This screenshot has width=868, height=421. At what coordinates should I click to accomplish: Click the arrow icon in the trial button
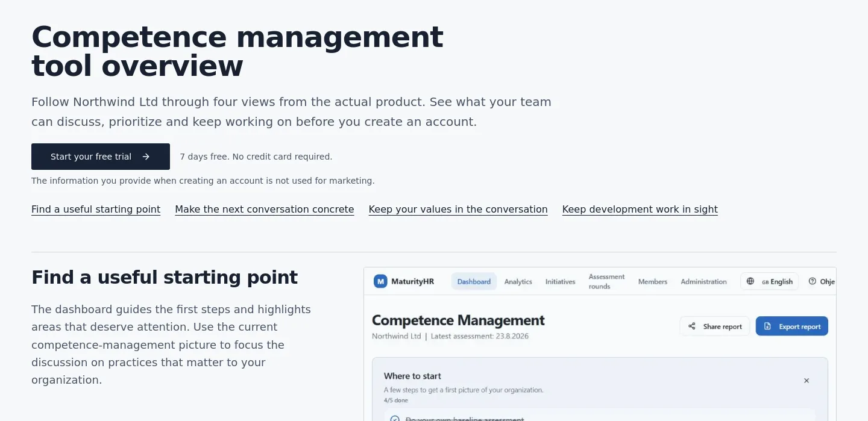click(146, 157)
